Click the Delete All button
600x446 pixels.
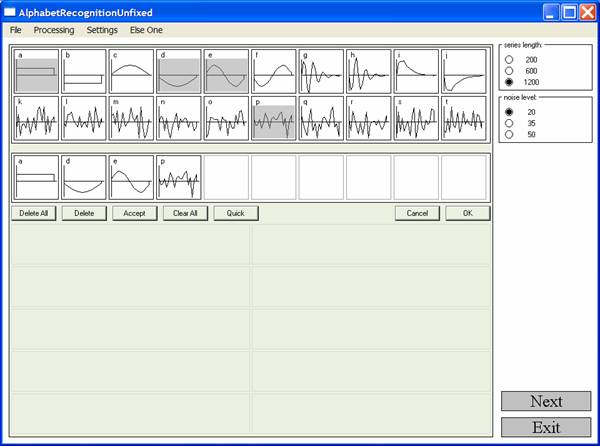tap(34, 213)
